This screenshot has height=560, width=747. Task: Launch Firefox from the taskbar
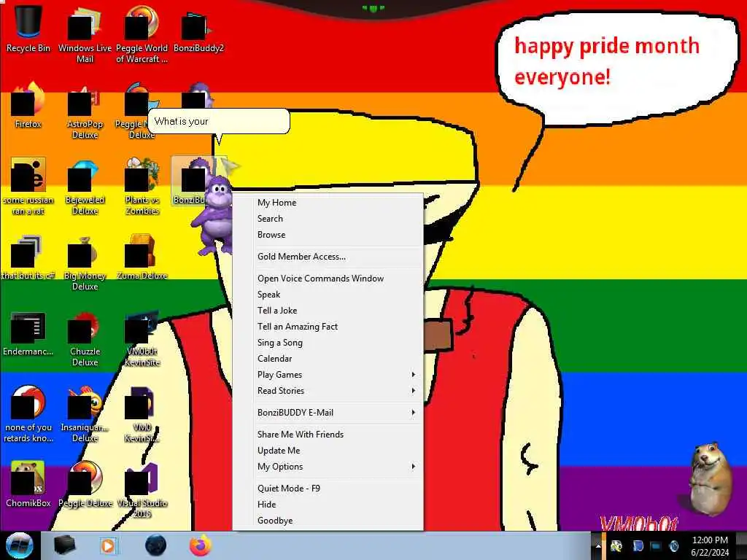tap(201, 545)
